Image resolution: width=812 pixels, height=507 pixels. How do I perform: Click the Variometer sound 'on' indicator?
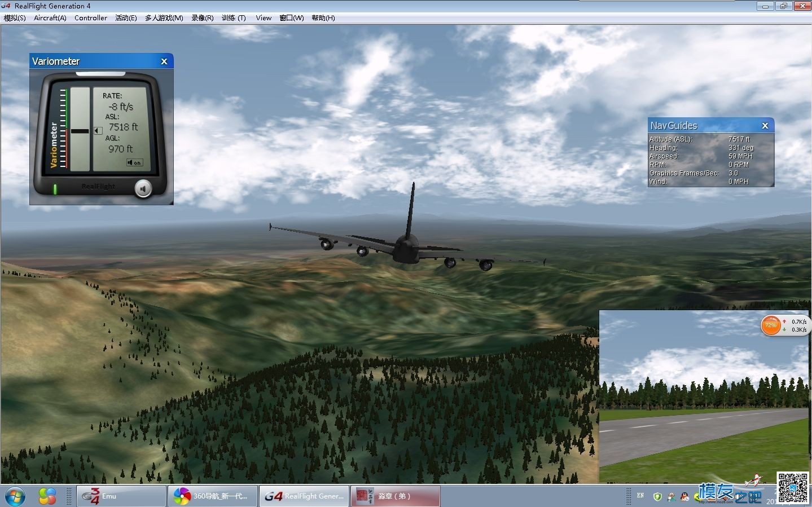135,162
